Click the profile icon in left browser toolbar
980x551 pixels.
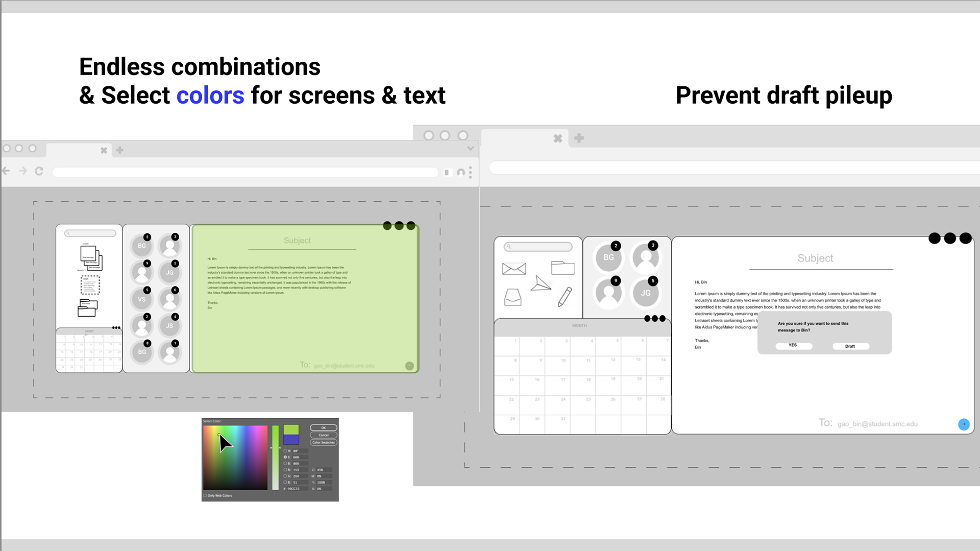click(461, 173)
